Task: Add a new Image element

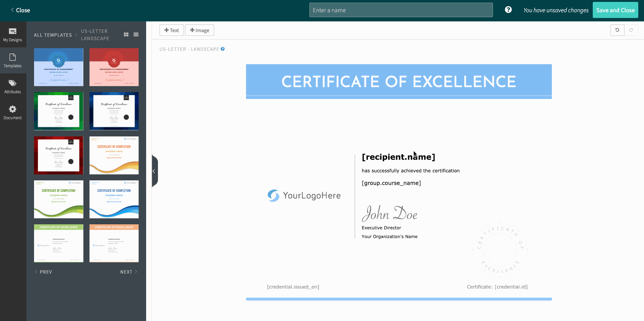Action: click(x=200, y=30)
